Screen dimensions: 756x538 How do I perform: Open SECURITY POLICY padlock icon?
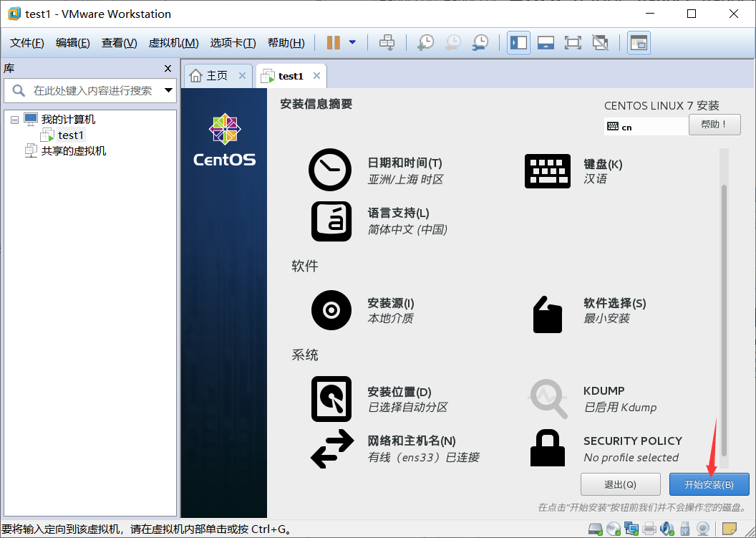coord(547,448)
